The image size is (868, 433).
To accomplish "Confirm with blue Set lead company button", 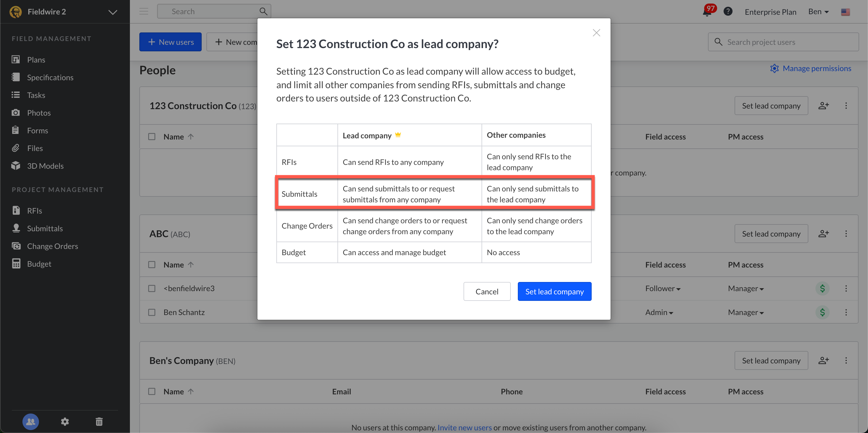I will pos(554,291).
